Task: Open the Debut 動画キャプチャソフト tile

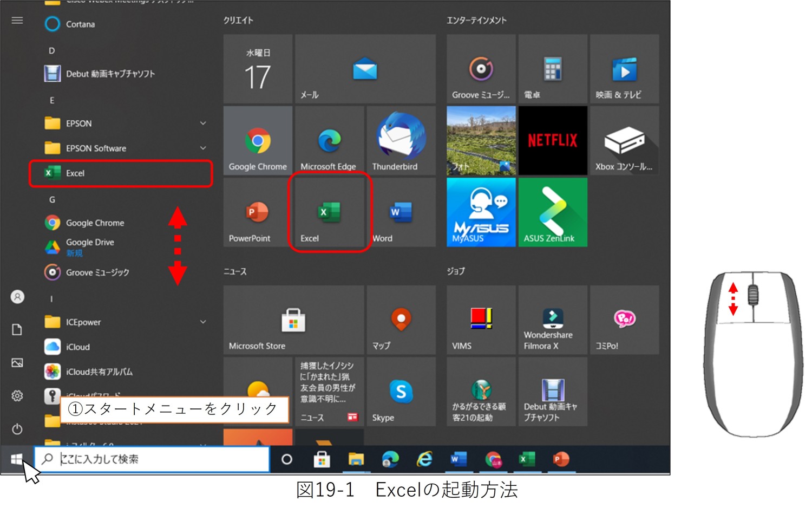Action: [x=553, y=392]
